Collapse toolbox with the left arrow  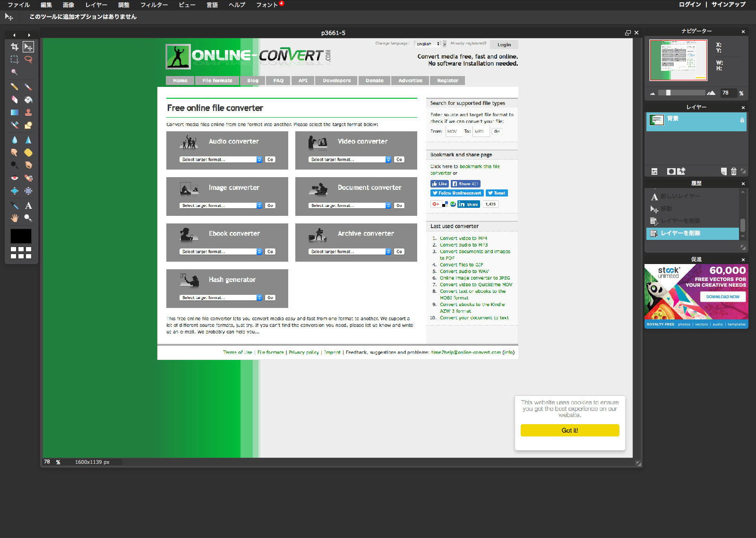(x=14, y=35)
